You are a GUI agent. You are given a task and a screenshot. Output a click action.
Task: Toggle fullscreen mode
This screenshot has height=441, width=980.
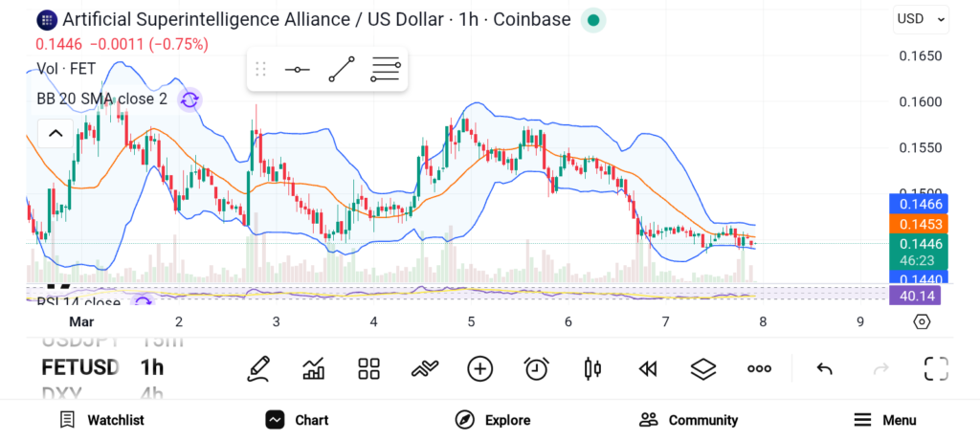[x=935, y=368]
